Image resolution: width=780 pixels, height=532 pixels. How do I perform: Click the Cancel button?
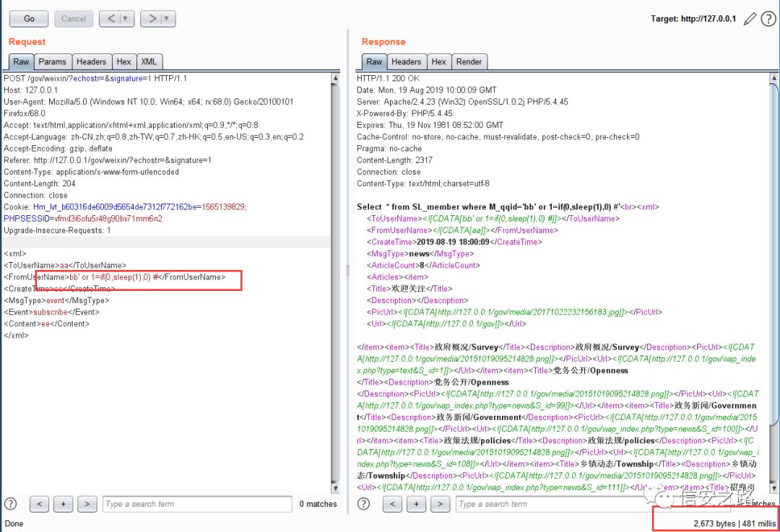click(x=74, y=19)
